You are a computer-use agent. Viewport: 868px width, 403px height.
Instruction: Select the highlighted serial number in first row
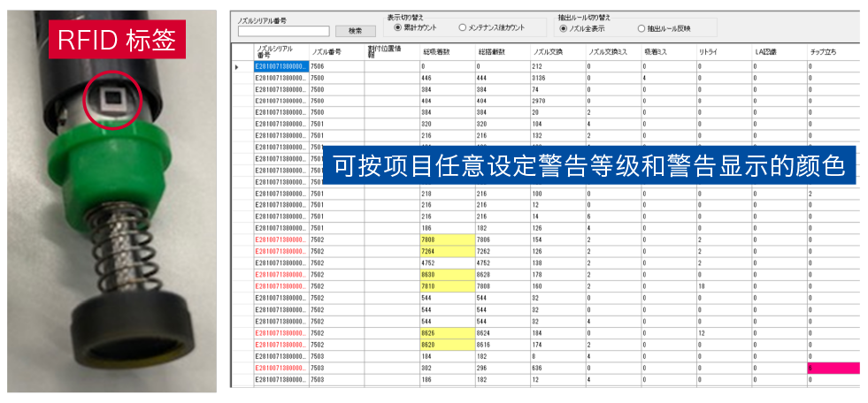pos(281,66)
